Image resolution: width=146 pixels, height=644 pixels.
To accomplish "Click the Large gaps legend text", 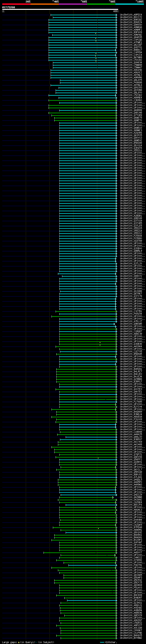I will 28,642.
